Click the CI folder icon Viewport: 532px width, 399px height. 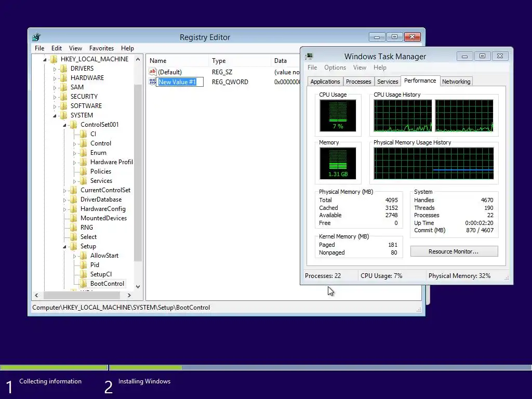[x=84, y=134]
